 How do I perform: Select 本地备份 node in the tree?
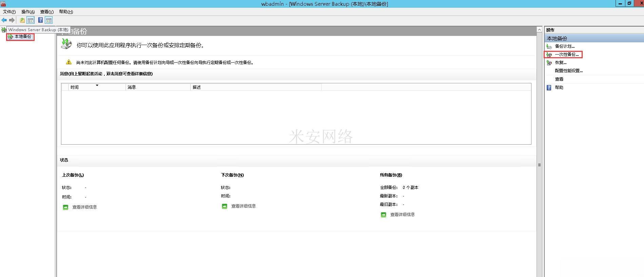23,37
